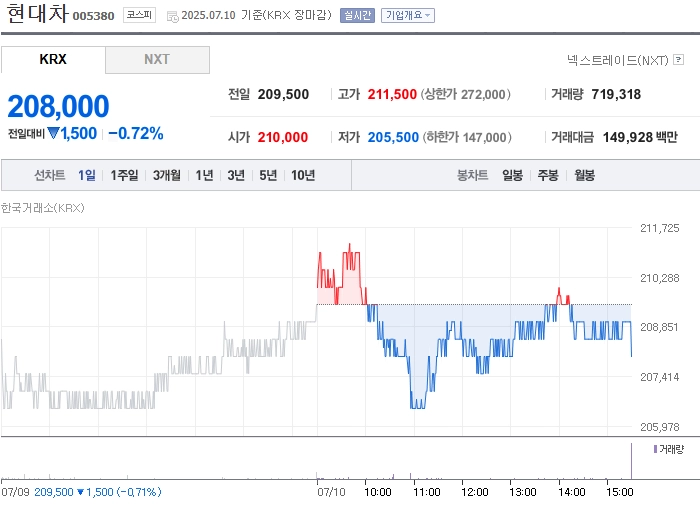
Task: Click the 전일 value 209,500
Action: 283,94
